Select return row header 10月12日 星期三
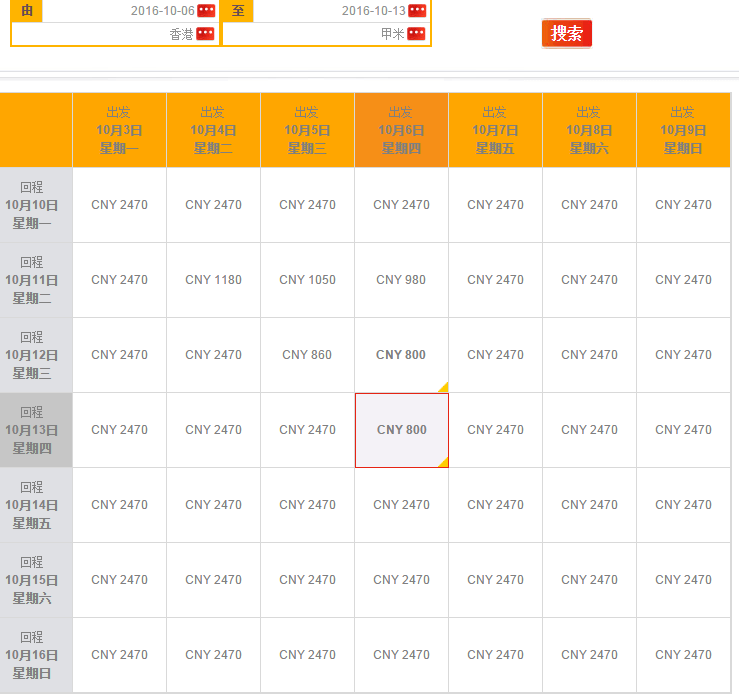 pyautogui.click(x=36, y=355)
